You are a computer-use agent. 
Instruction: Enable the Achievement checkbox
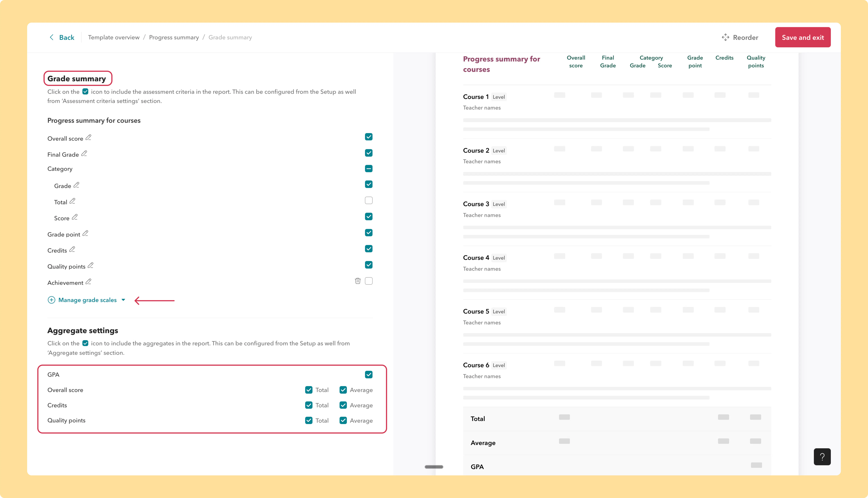369,281
